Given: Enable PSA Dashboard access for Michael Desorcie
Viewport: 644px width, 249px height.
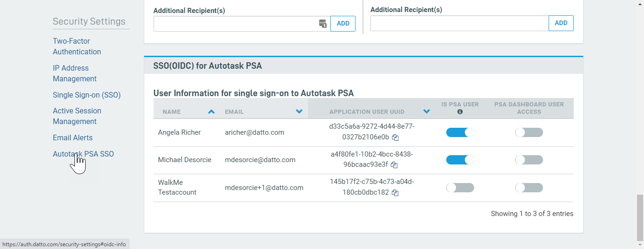Looking at the screenshot, I should (x=529, y=160).
